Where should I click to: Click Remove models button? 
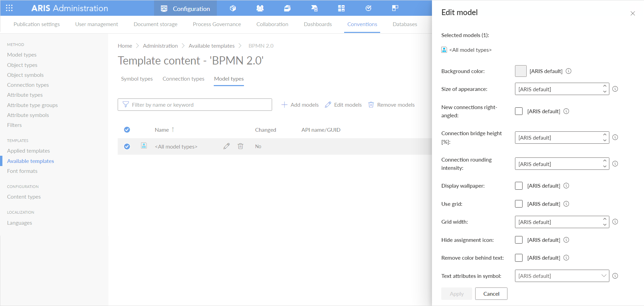[391, 105]
